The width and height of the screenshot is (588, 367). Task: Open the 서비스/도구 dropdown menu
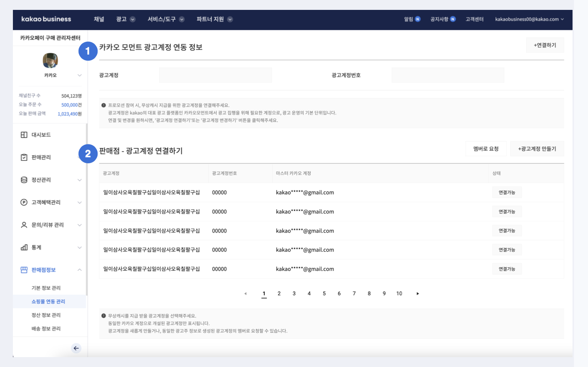pyautogui.click(x=166, y=19)
